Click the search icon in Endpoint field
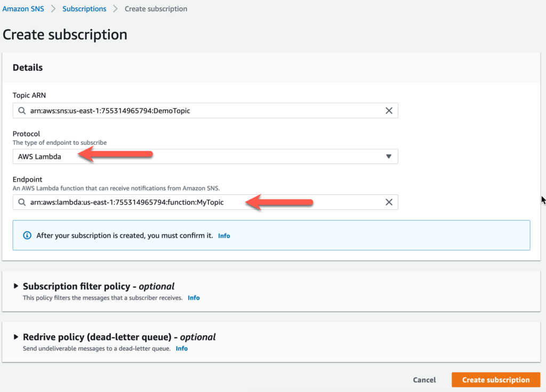The image size is (546, 392). 22,202
